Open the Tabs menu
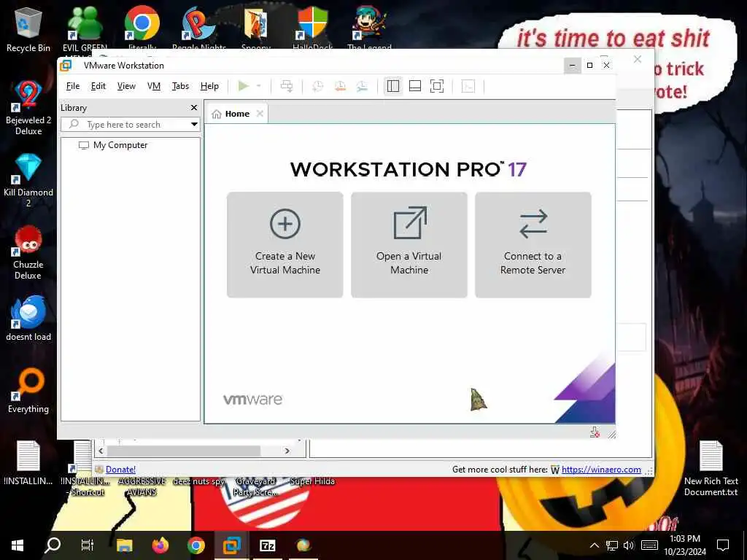Viewport: 747px width, 560px height. coord(181,86)
